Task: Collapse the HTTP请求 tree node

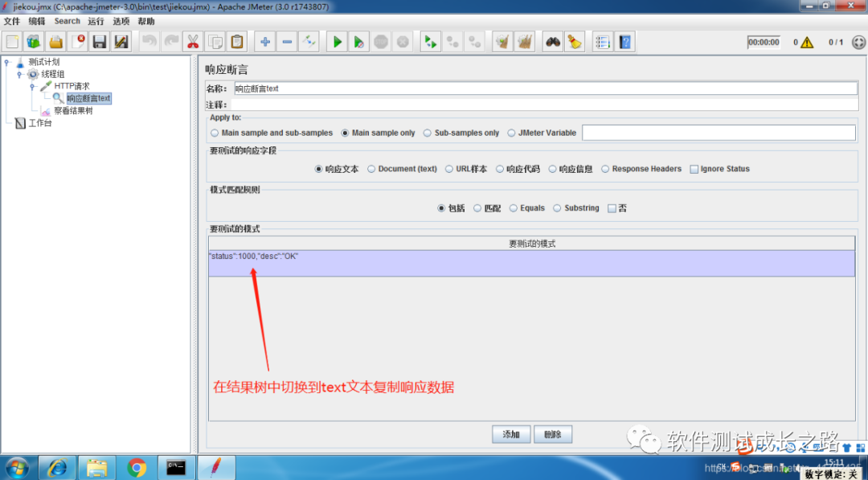Action: click(32, 86)
